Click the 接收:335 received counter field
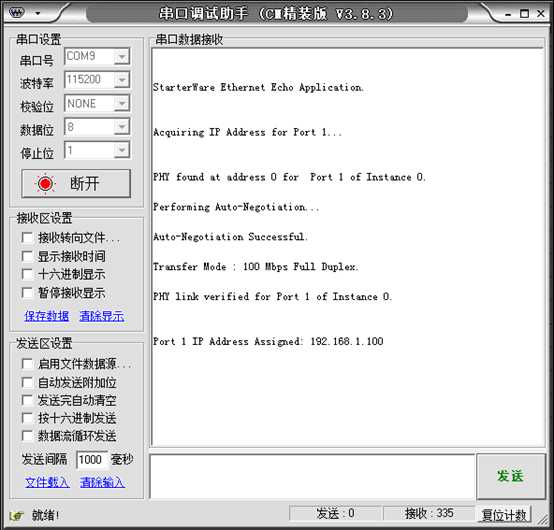 click(429, 513)
